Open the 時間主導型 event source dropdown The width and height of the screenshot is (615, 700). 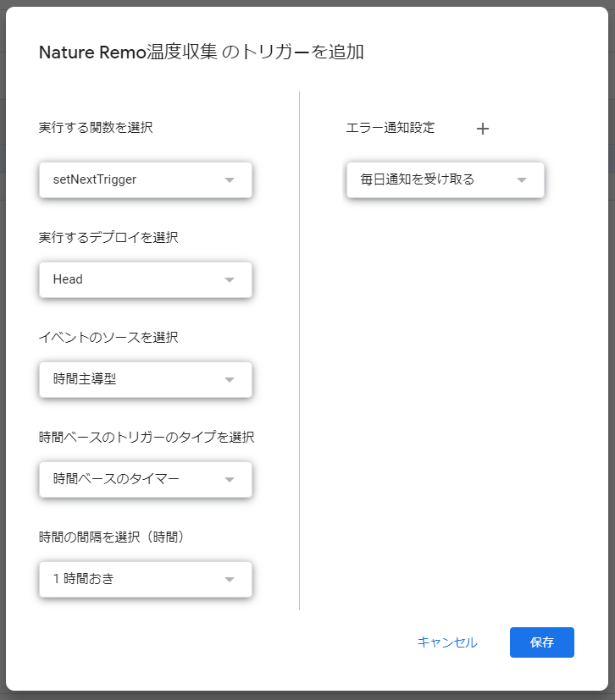pyautogui.click(x=146, y=379)
